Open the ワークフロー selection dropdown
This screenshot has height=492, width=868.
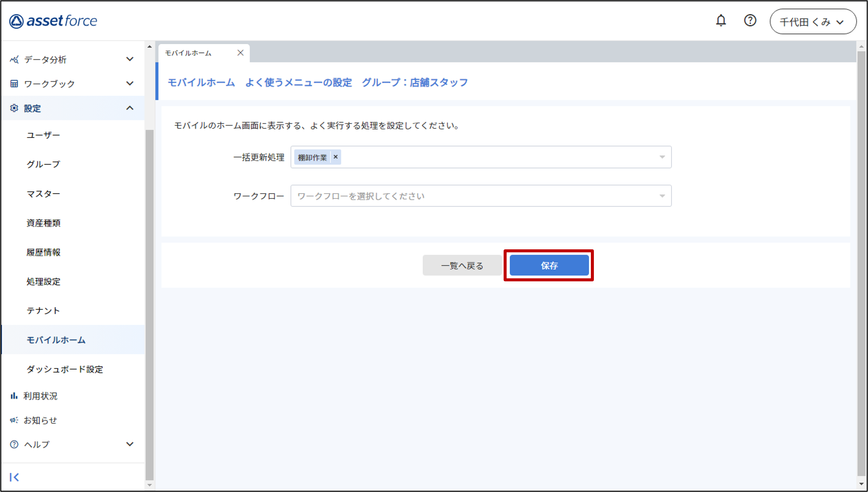(x=480, y=196)
